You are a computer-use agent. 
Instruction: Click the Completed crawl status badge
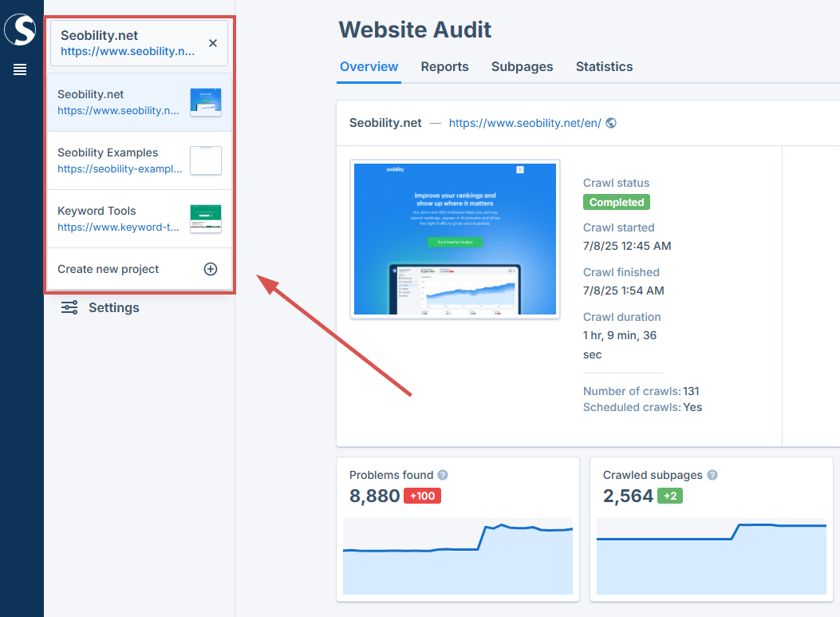(617, 202)
